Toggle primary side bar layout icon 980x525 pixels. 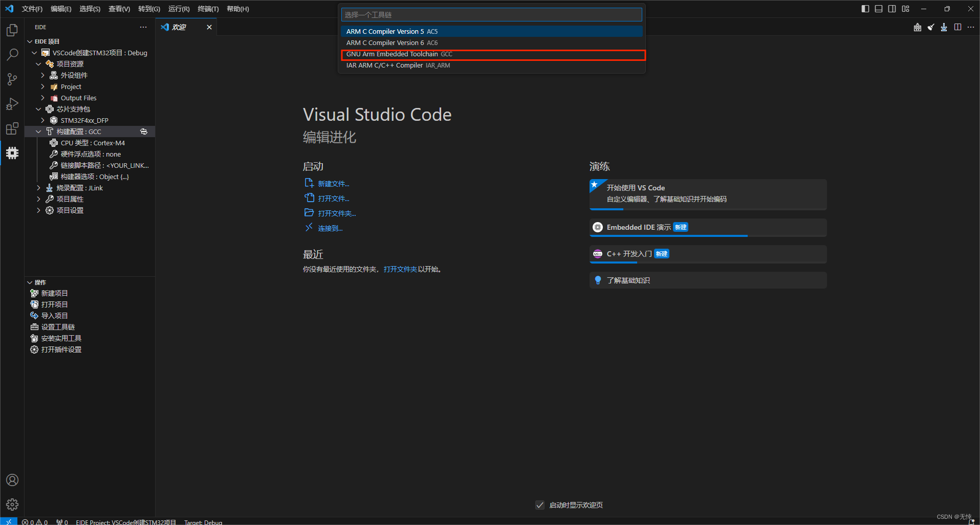click(865, 9)
